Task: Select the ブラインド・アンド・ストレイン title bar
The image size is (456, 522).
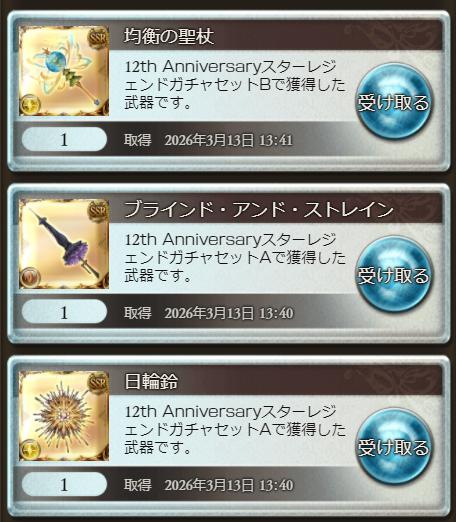Action: coord(276,208)
